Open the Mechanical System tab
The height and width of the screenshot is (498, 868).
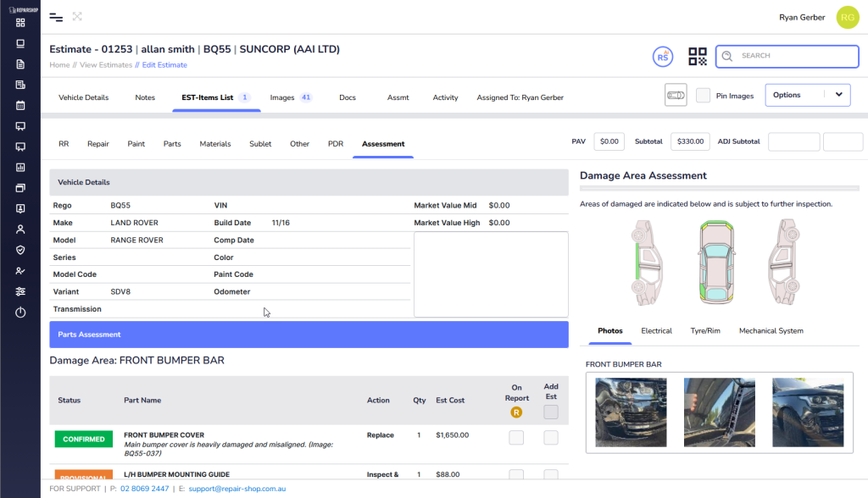(x=771, y=331)
